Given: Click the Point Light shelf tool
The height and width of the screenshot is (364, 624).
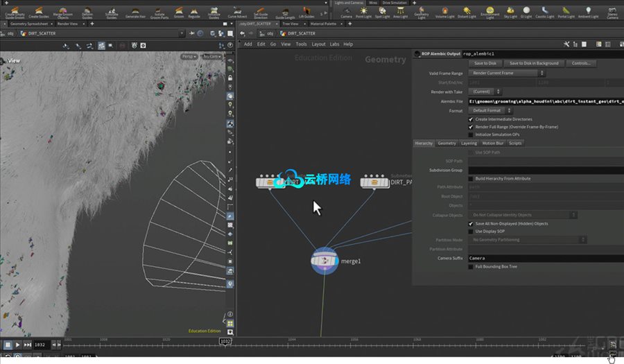Looking at the screenshot, I should [x=363, y=12].
